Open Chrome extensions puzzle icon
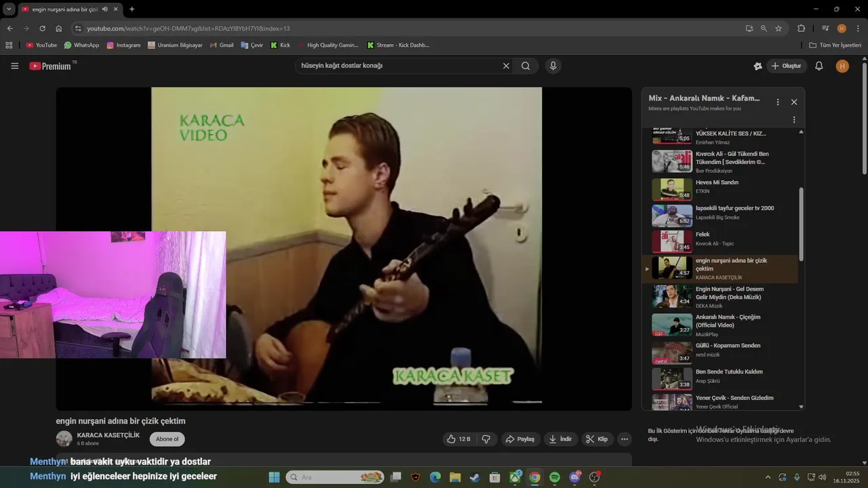This screenshot has width=868, height=488. pyautogui.click(x=802, y=28)
